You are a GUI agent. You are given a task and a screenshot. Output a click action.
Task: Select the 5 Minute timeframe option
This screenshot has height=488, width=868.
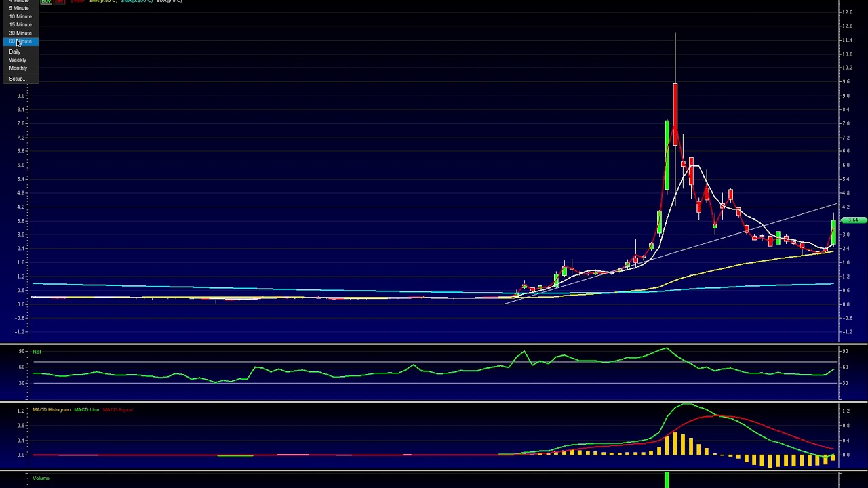click(20, 8)
